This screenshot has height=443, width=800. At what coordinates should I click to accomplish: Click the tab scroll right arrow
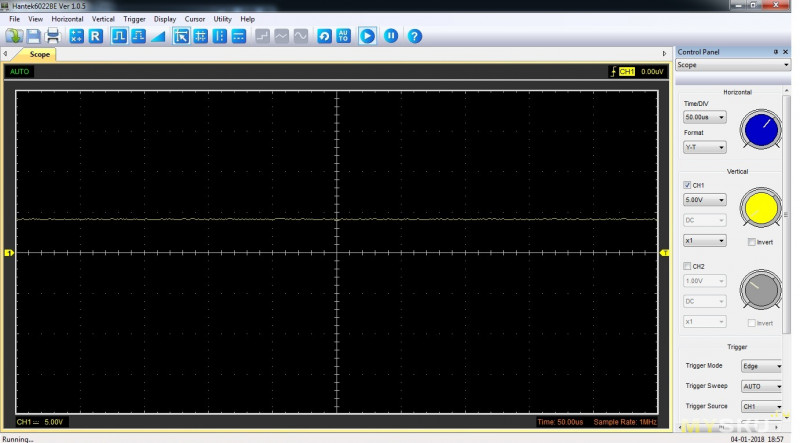tap(664, 54)
